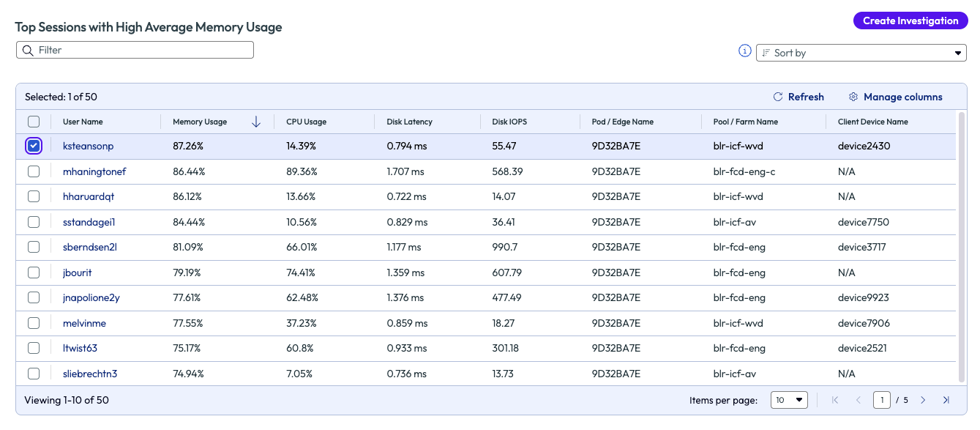Open the sberndsen2l user link
This screenshot has height=430, width=980.
pos(90,247)
